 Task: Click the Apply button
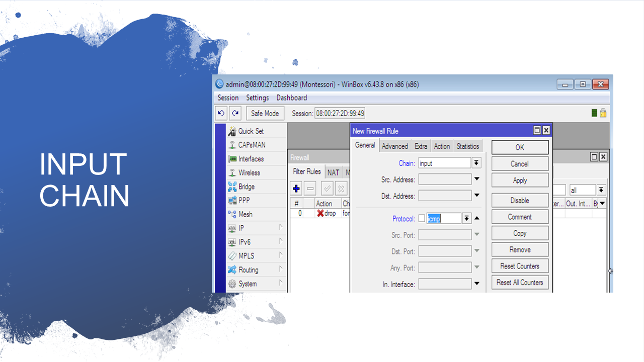[x=520, y=180]
